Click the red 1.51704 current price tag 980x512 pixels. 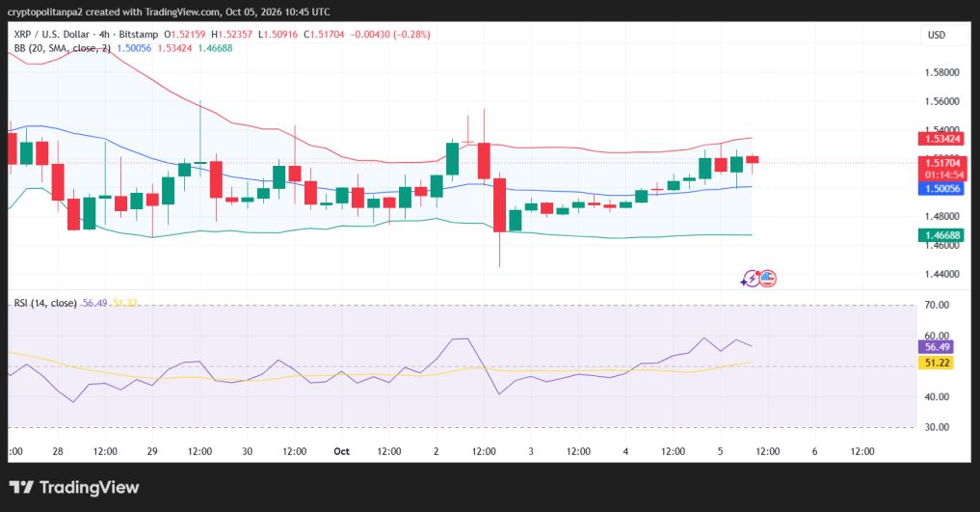(942, 163)
